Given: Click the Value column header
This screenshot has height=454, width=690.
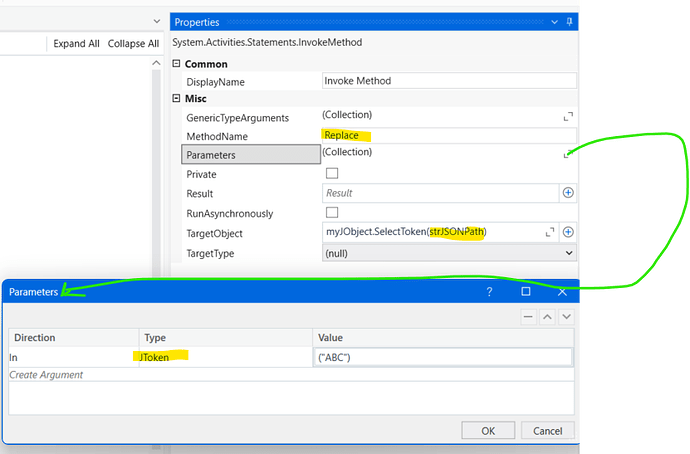Looking at the screenshot, I should 443,337.
